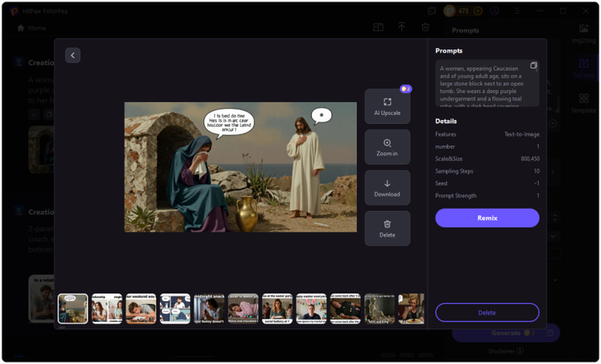Go back using the left chevron button
Image resolution: width=601 pixels, height=364 pixels.
pyautogui.click(x=72, y=56)
